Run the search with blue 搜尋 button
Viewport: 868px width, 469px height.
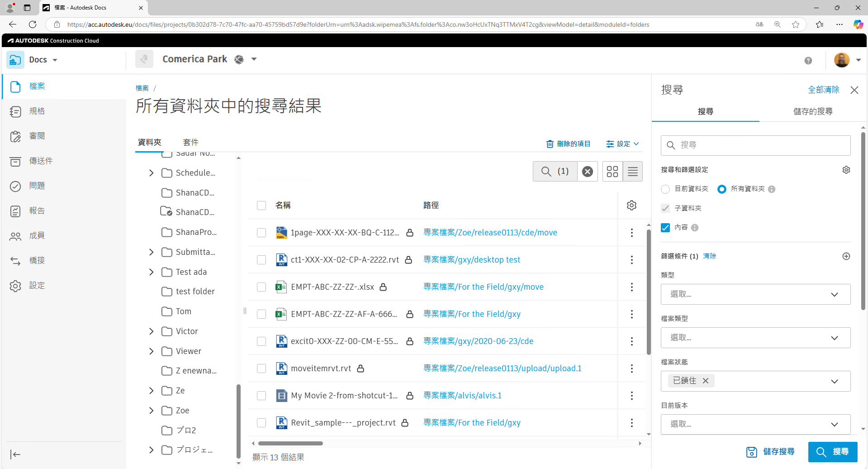(833, 452)
